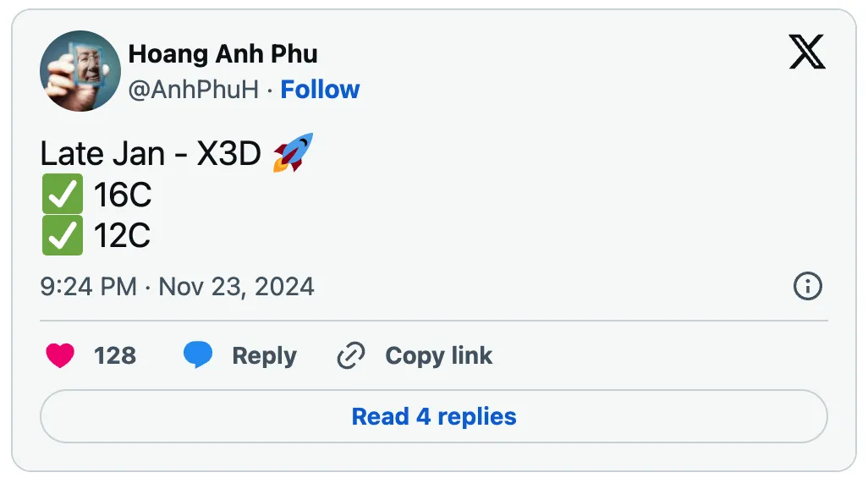
Task: Follow the @AnhPhuH account
Action: 320,90
